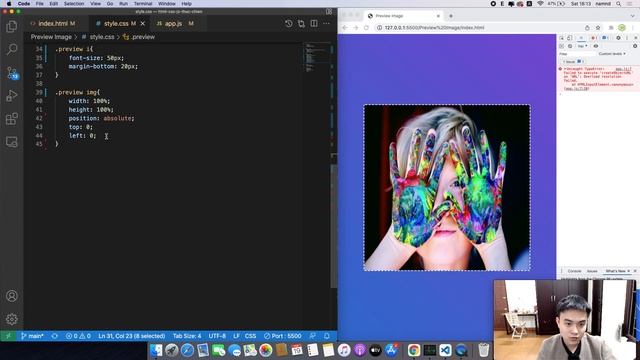Open the What's New drawer tab
Viewport: 640px width, 360px height.
point(616,271)
